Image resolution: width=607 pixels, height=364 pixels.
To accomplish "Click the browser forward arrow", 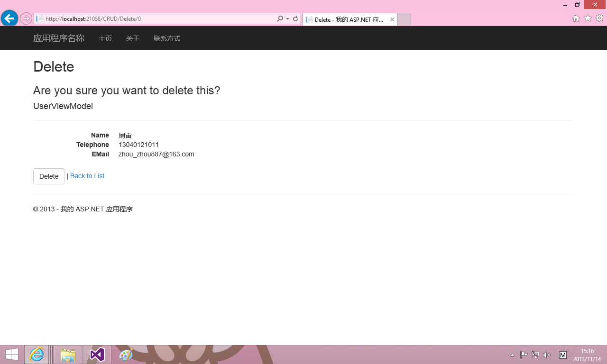I will (x=26, y=18).
